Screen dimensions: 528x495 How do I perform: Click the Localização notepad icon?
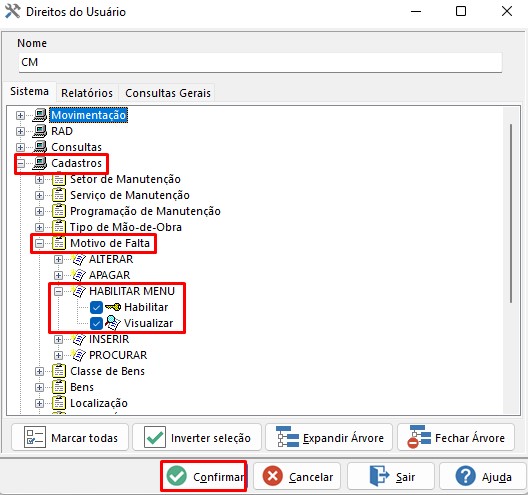59,403
